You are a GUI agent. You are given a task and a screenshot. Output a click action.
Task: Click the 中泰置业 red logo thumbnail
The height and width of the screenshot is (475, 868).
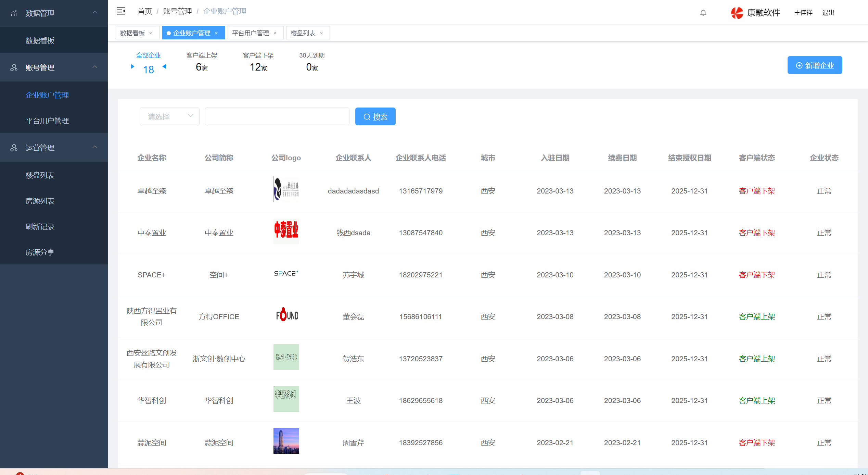tap(286, 231)
